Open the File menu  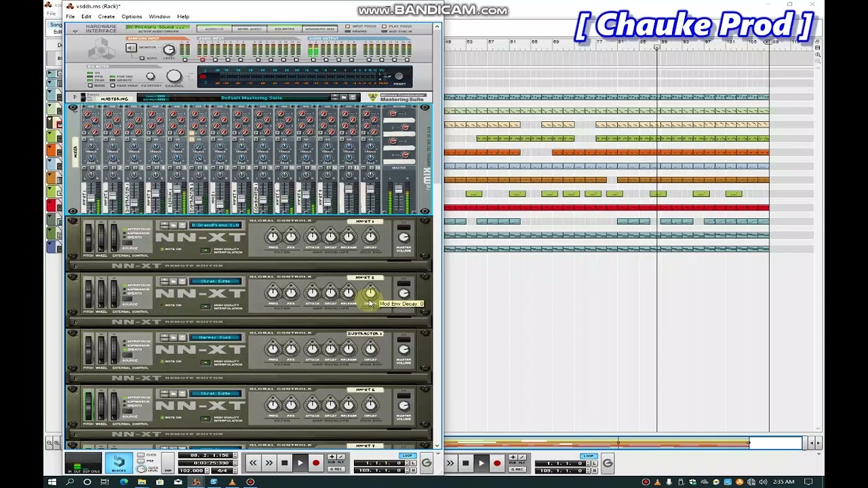[x=70, y=16]
